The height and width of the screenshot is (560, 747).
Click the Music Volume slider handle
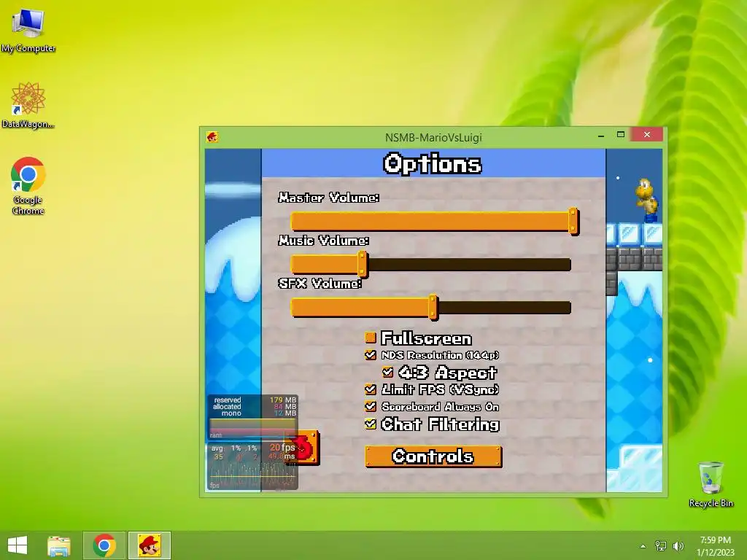pyautogui.click(x=363, y=264)
